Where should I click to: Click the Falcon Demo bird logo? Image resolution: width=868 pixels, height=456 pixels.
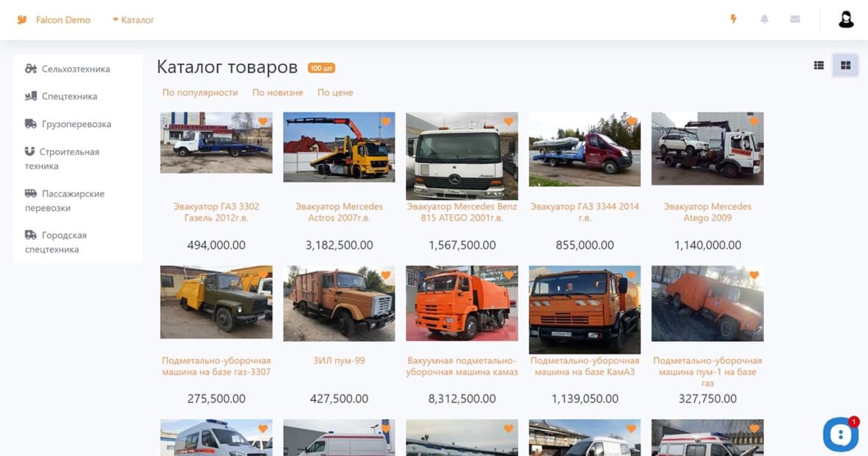21,20
